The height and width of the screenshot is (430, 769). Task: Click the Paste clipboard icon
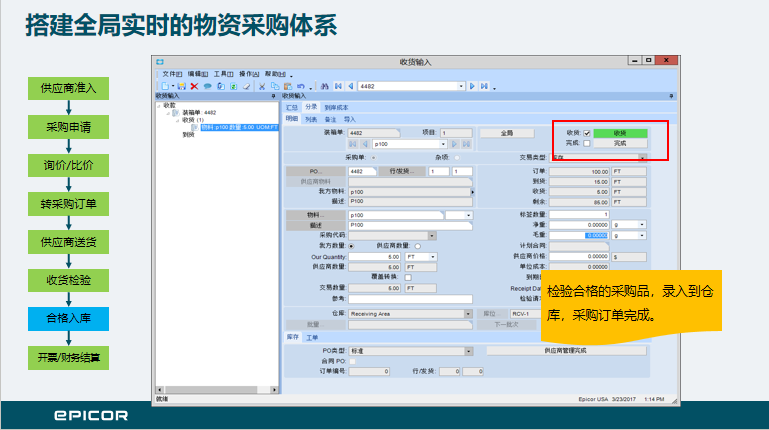(x=288, y=86)
